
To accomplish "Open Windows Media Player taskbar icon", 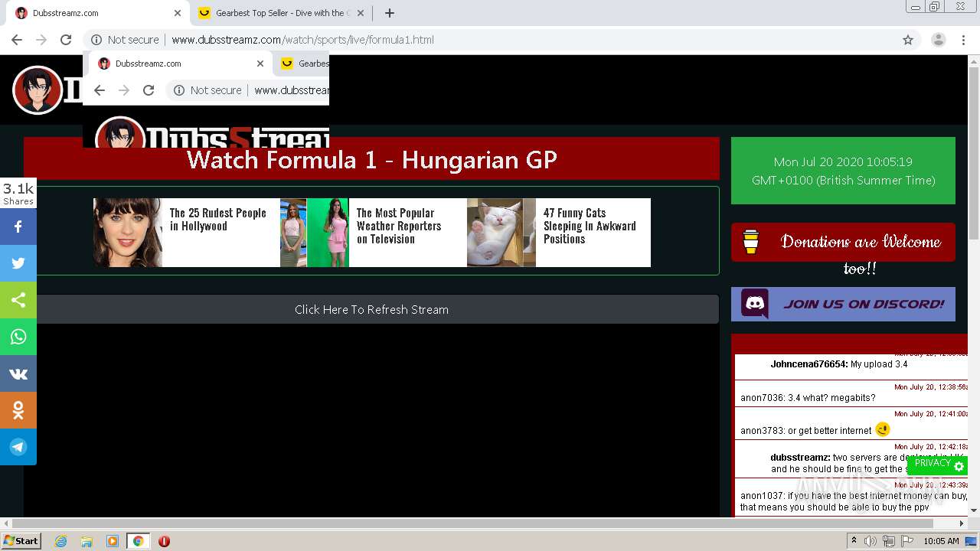I will (x=113, y=541).
